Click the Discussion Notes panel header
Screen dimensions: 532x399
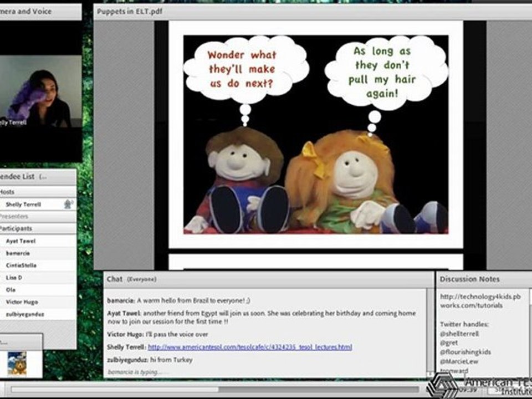coord(483,279)
